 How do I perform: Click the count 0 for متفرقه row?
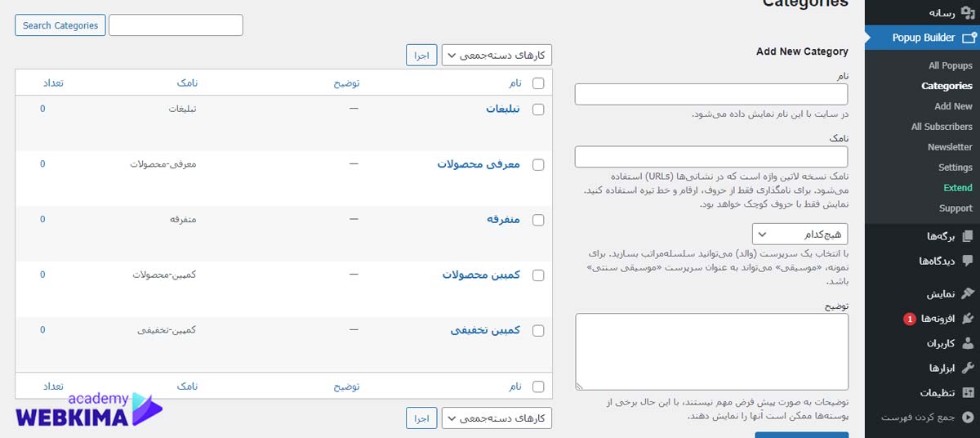click(42, 220)
